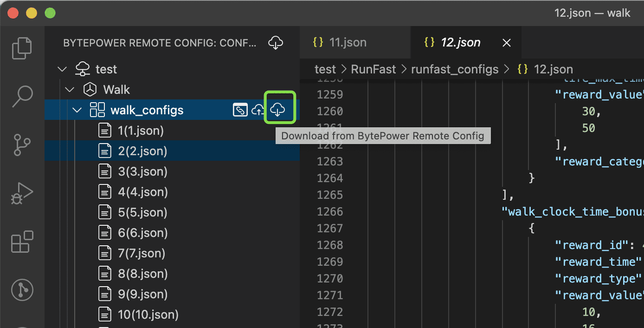The width and height of the screenshot is (644, 328).
Task: Click JSON braces icon in breadcrumb 12.json
Action: (522, 69)
